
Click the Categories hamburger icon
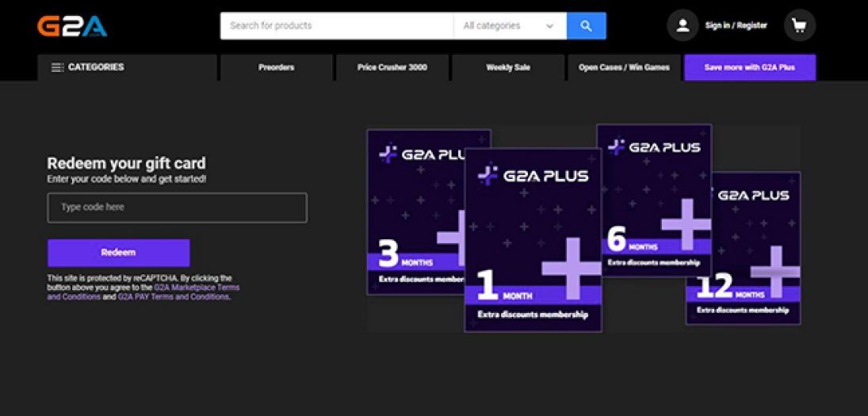click(57, 67)
